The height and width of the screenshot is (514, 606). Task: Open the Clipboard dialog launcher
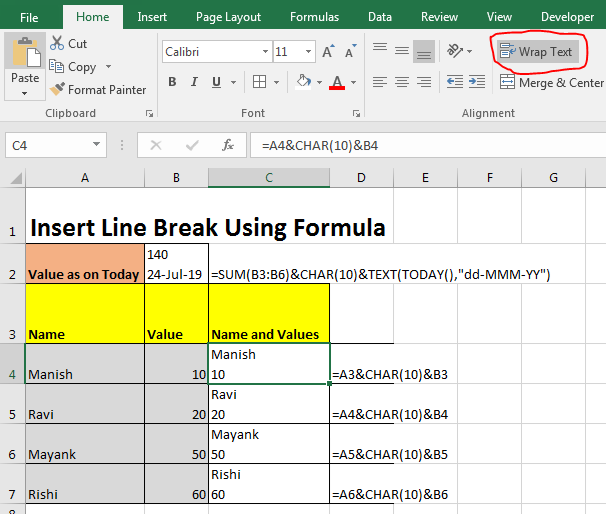click(x=150, y=114)
